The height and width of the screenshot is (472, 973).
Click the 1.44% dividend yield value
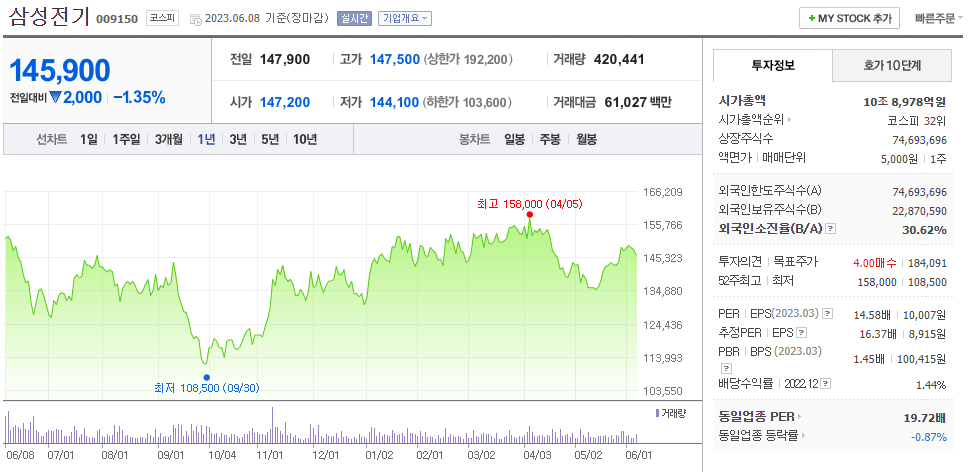(931, 385)
